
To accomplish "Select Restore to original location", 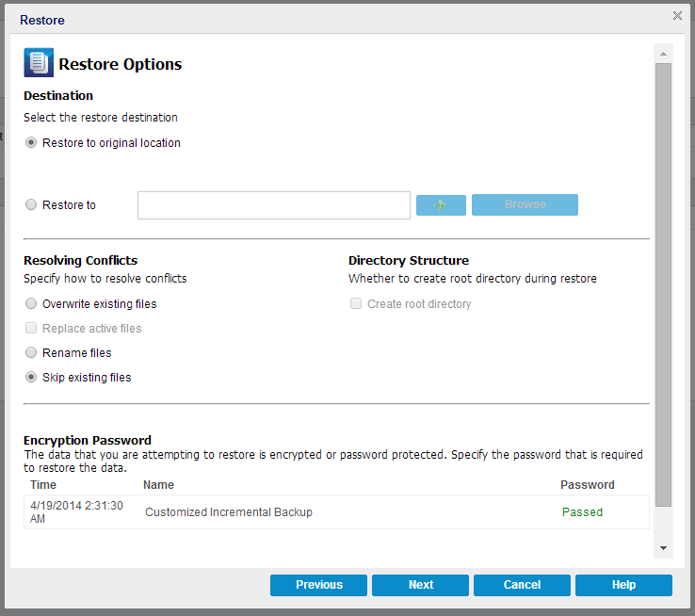I will pos(31,143).
